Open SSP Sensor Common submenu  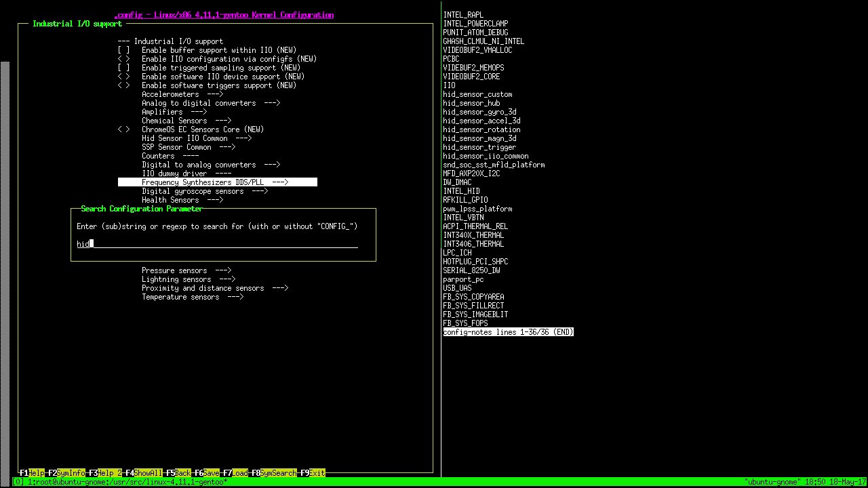click(189, 147)
